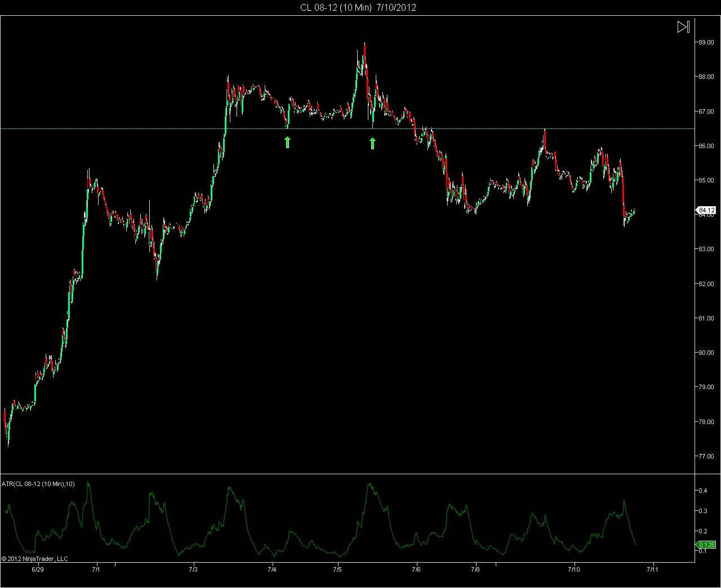Click the ATR(CL 08-12 (10 Min),10) indicator label
This screenshot has height=588, width=721.
pos(38,483)
